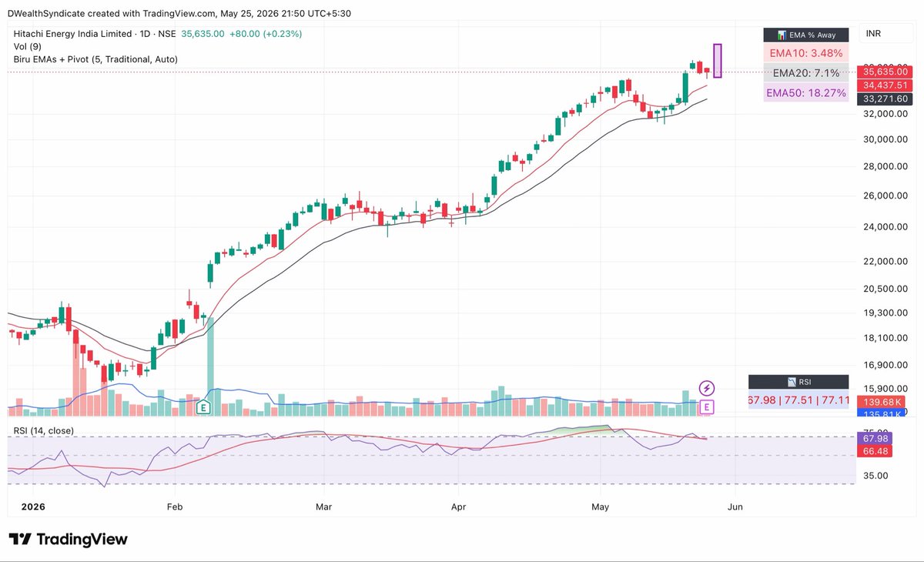Click the purple E upcoming earnings marker
924x562 pixels.
point(707,407)
